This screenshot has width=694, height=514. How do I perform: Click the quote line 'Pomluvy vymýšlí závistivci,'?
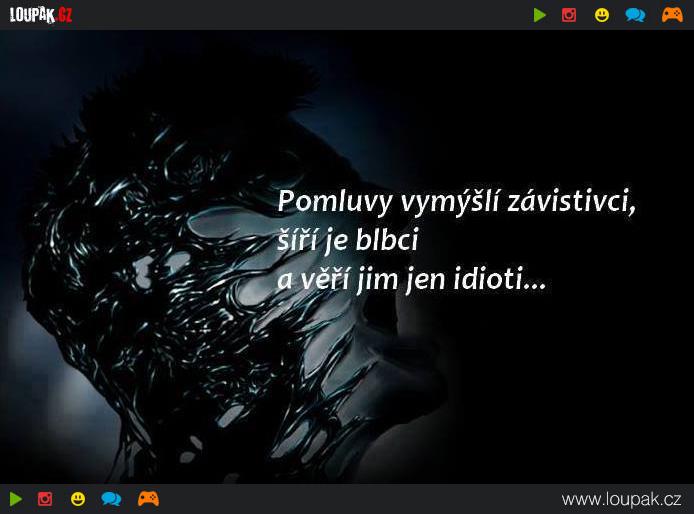(x=456, y=202)
